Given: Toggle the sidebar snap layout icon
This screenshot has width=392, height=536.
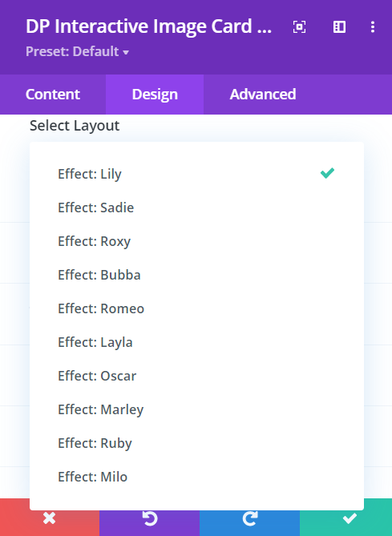Looking at the screenshot, I should click(x=339, y=27).
